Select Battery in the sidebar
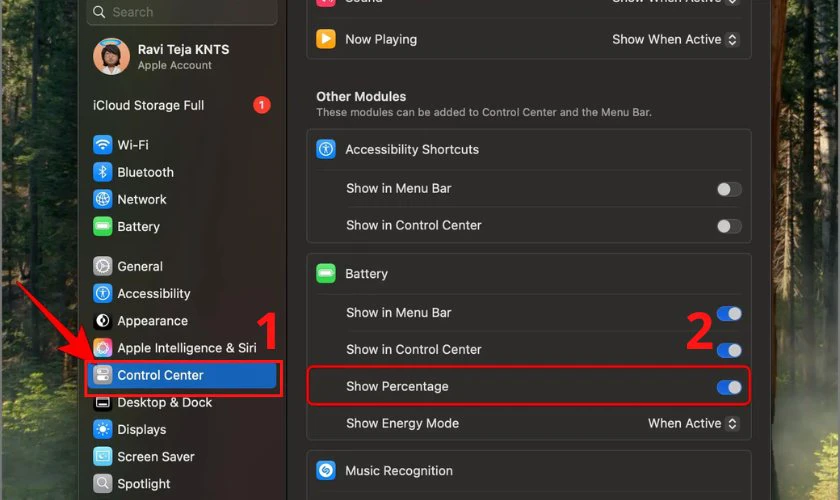 tap(182, 227)
